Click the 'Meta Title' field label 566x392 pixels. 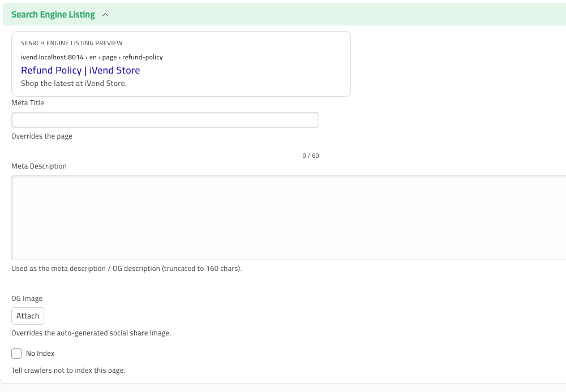click(x=28, y=103)
